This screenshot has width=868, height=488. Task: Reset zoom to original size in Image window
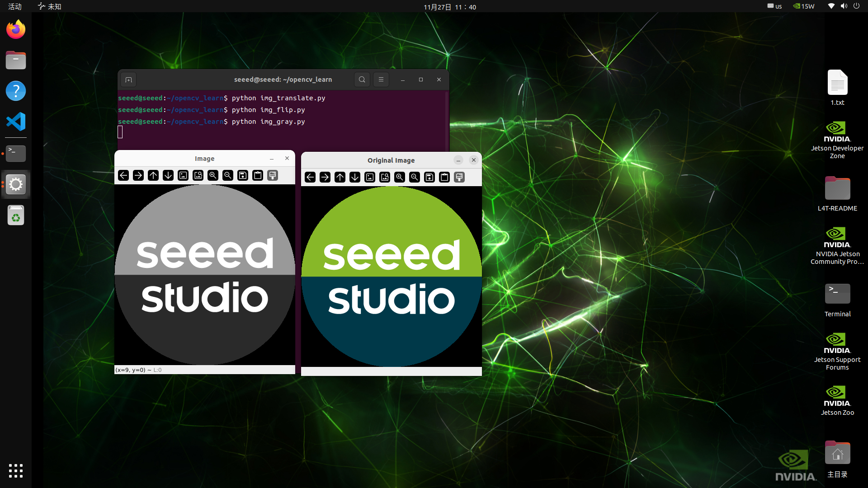tap(183, 175)
